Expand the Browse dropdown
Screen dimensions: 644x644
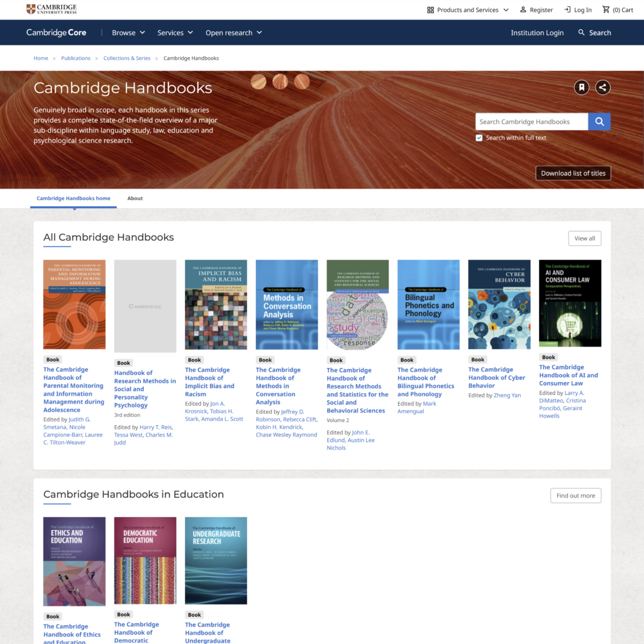[128, 32]
